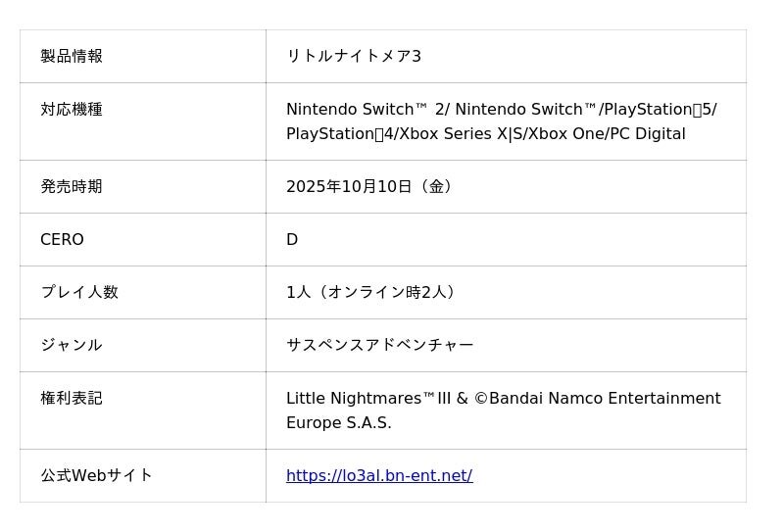Click the 対応機種 row label
This screenshot has width=784, height=532.
point(72,110)
